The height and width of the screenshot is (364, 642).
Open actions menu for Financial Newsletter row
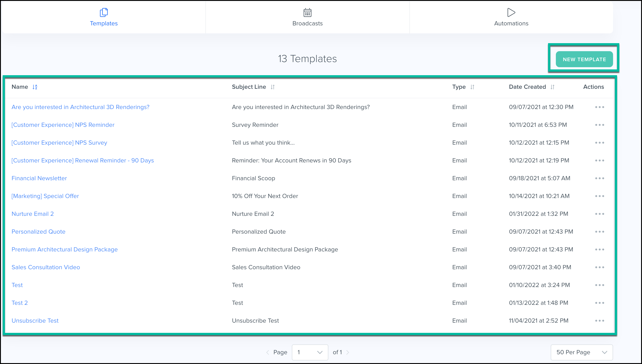pyautogui.click(x=599, y=178)
